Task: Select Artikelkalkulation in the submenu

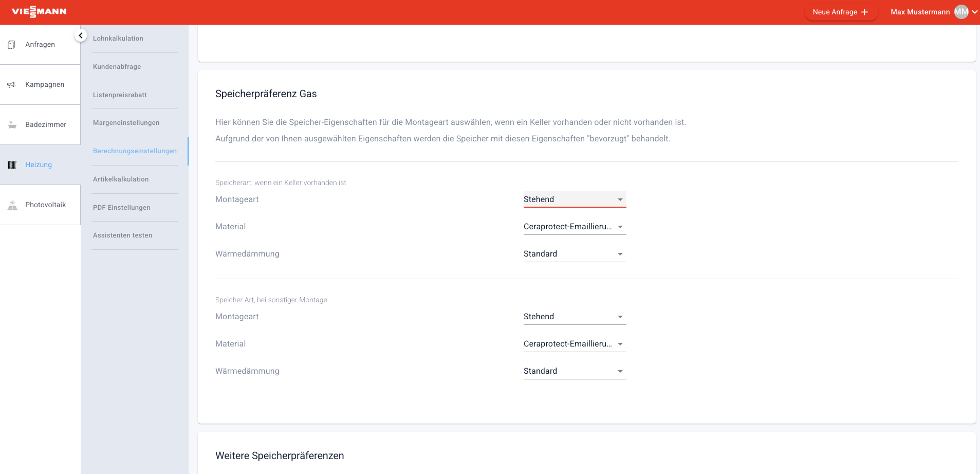Action: click(121, 179)
